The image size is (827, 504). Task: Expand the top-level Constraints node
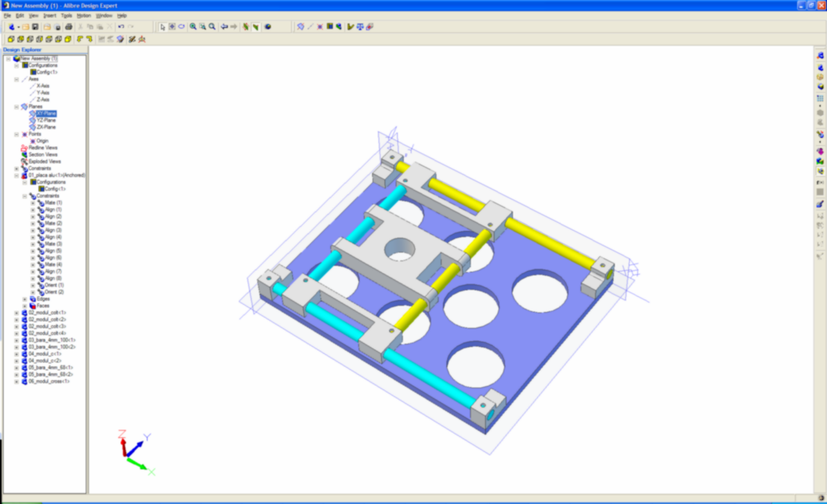coord(17,169)
